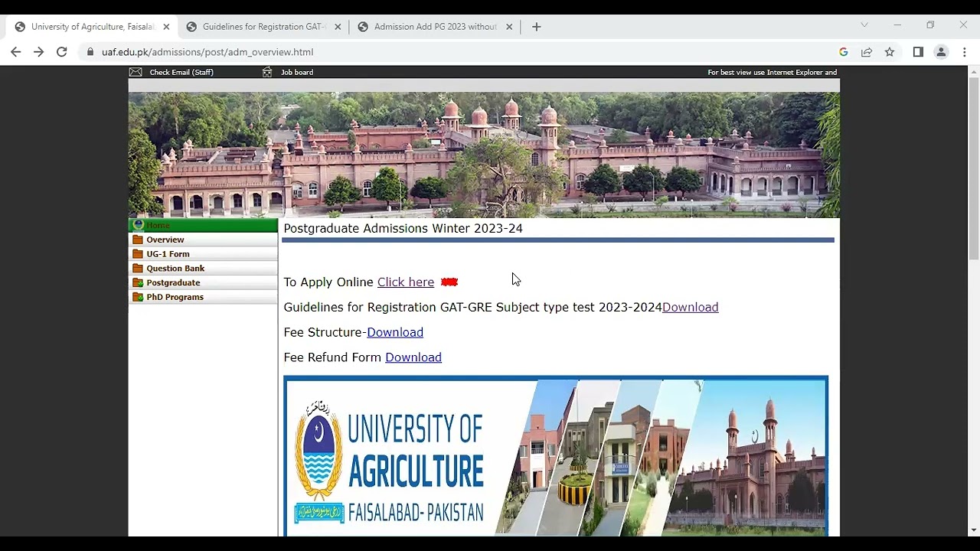Click here to apply online
The height and width of the screenshot is (551, 980).
pyautogui.click(x=406, y=282)
